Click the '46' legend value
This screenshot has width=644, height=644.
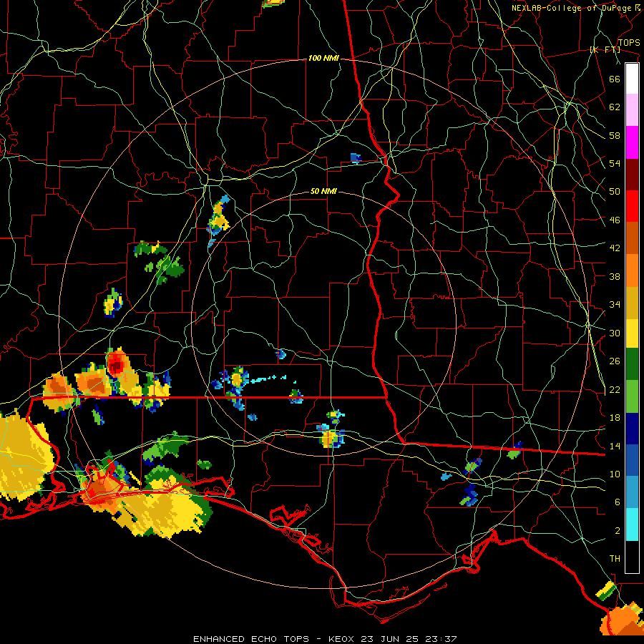[615, 220]
